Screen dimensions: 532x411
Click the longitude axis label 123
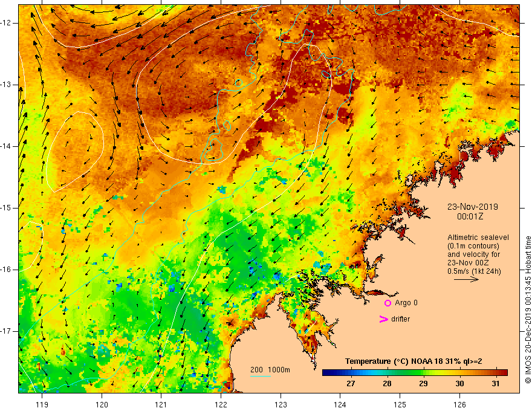click(x=281, y=404)
